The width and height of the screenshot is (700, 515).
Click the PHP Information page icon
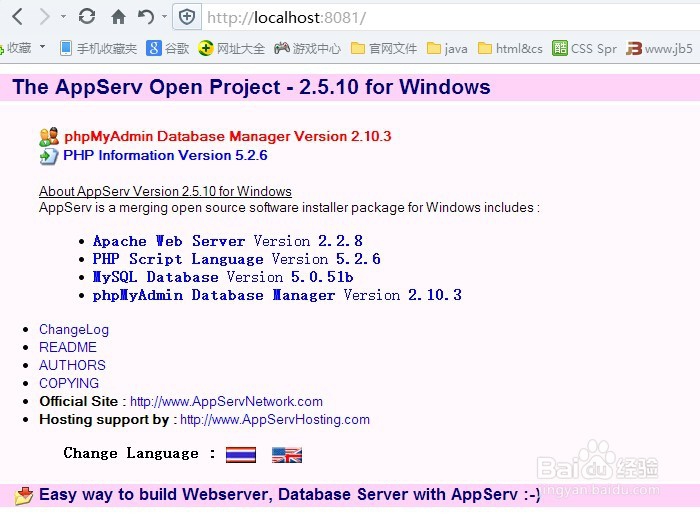(49, 157)
